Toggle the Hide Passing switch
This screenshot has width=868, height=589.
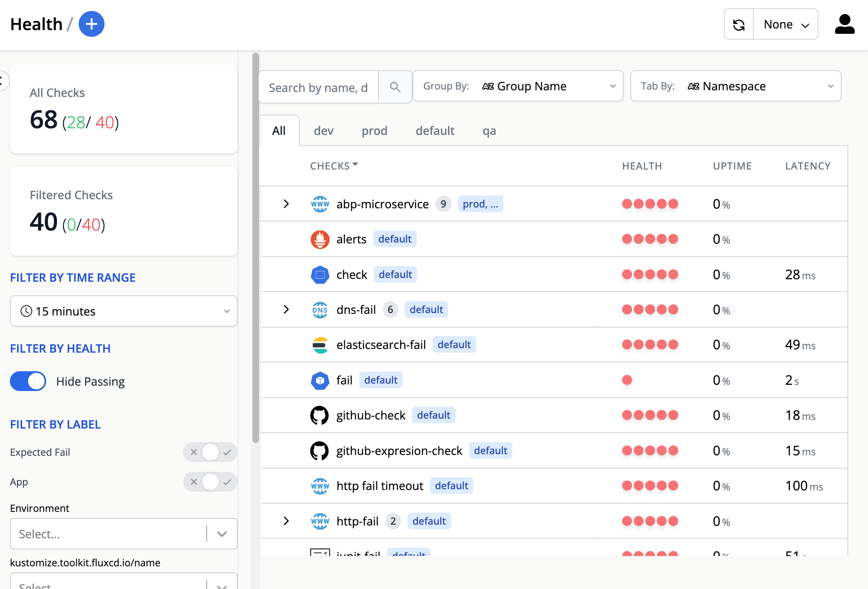pos(28,381)
